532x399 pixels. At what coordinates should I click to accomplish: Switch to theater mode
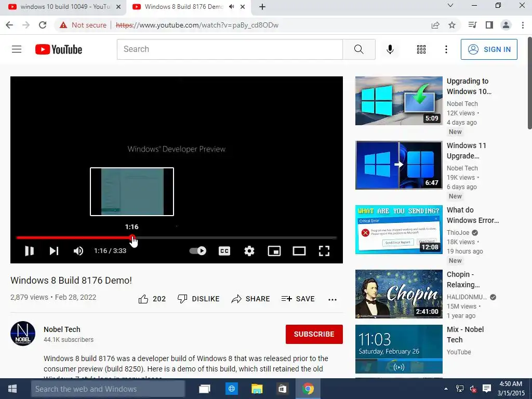299,251
